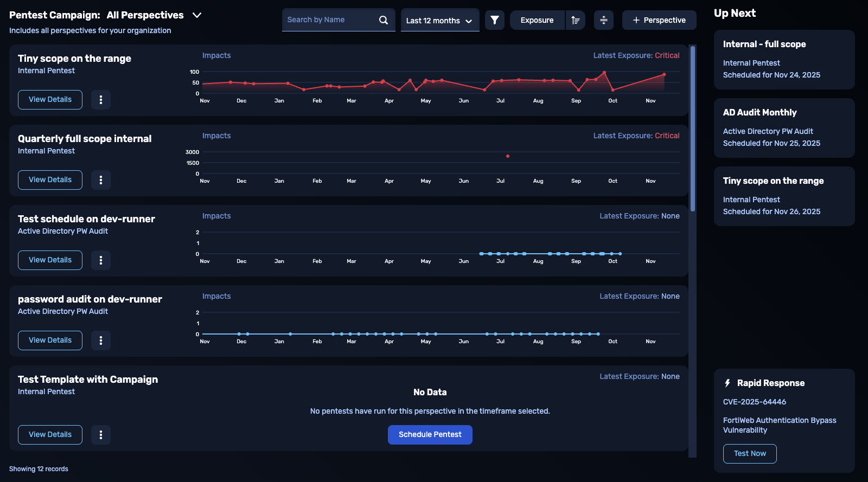Open the AD Audit Monthly upcoming card

[x=784, y=128]
